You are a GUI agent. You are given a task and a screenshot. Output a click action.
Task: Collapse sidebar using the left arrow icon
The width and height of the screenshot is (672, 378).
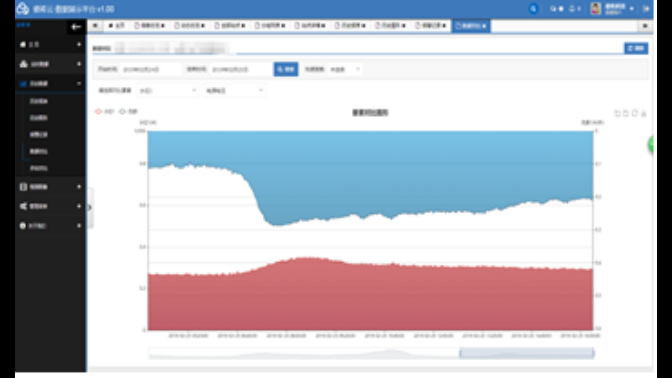pos(76,27)
